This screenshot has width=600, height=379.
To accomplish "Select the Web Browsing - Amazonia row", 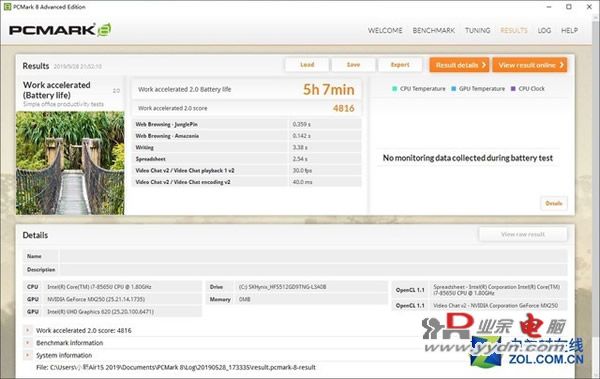I will point(247,136).
